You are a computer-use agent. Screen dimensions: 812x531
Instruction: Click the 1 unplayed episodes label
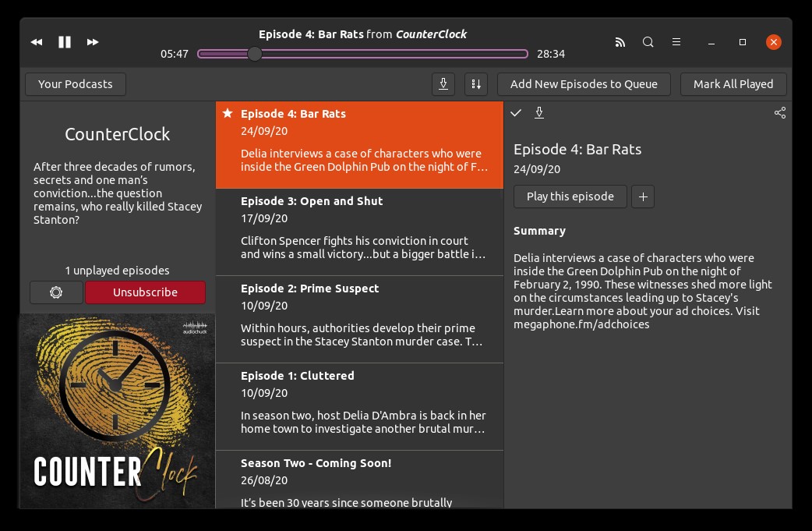[118, 271]
